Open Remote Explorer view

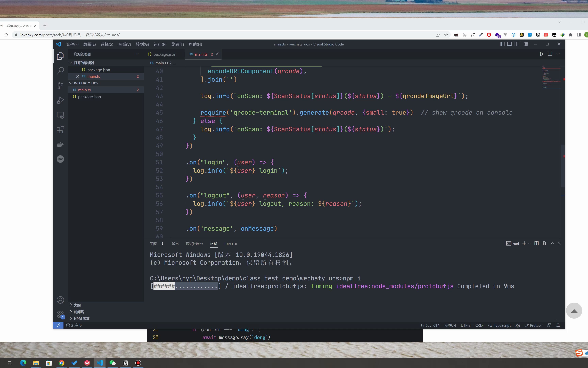(x=60, y=115)
